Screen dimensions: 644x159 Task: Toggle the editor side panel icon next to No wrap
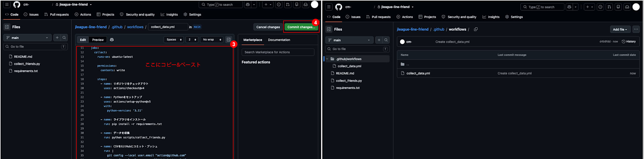pos(229,40)
